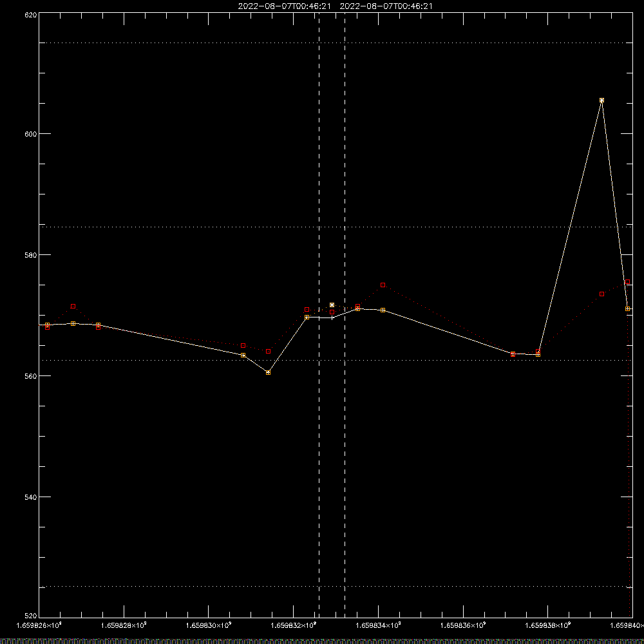This screenshot has width=644, height=644.
Task: Click the white-orange marker between the dashed lines
Action: tap(332, 305)
